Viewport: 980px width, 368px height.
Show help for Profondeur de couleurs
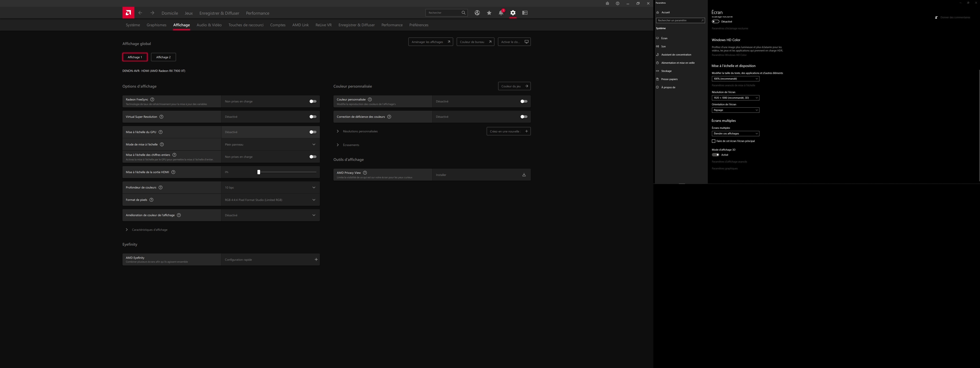pyautogui.click(x=161, y=187)
